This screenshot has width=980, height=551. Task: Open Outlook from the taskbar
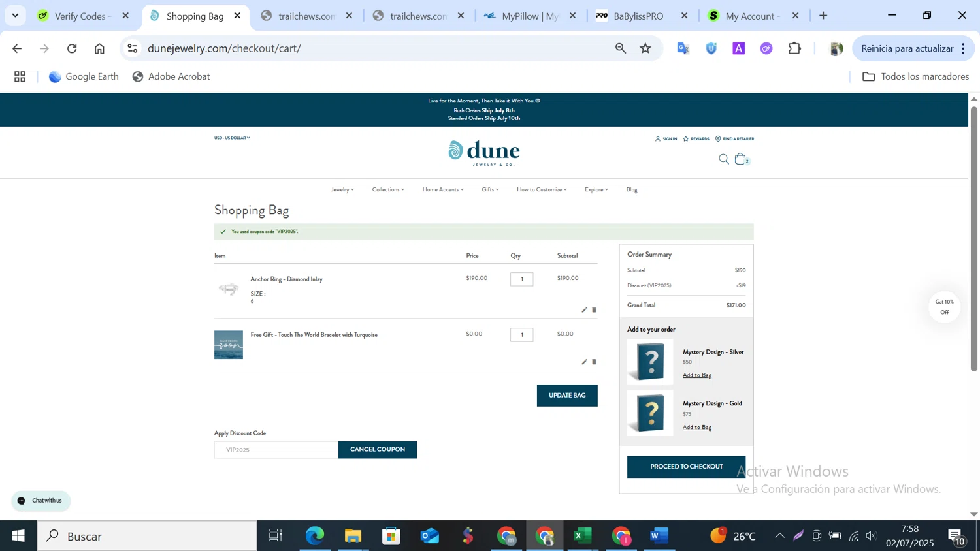click(430, 536)
